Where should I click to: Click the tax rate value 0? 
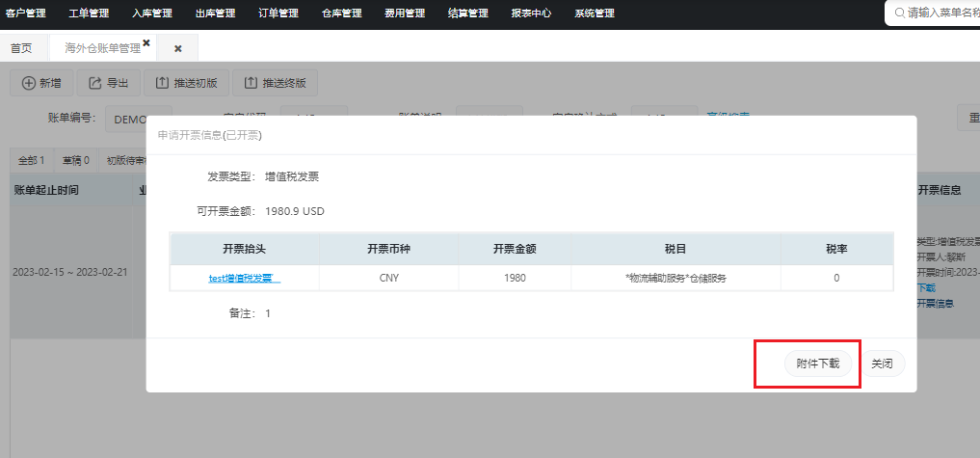836,279
